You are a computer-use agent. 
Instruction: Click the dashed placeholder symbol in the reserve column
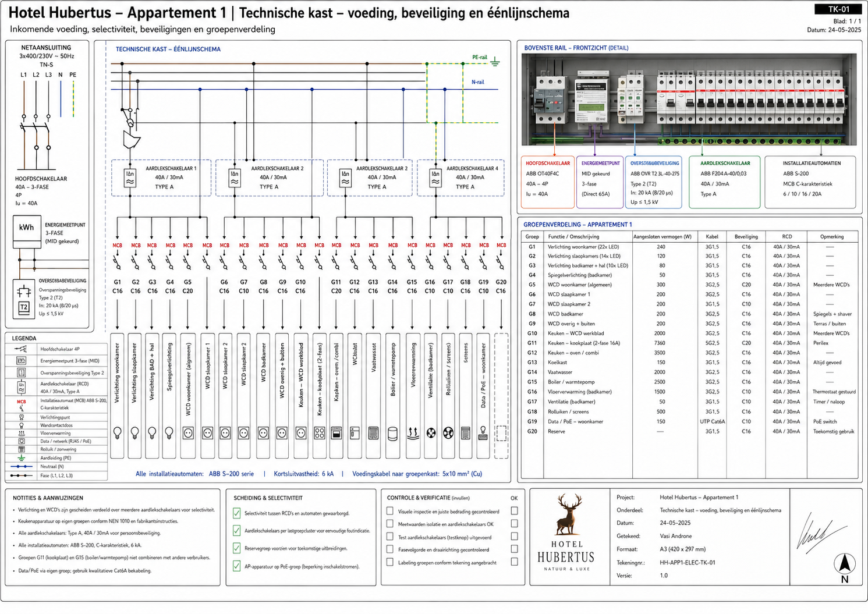pos(501,433)
